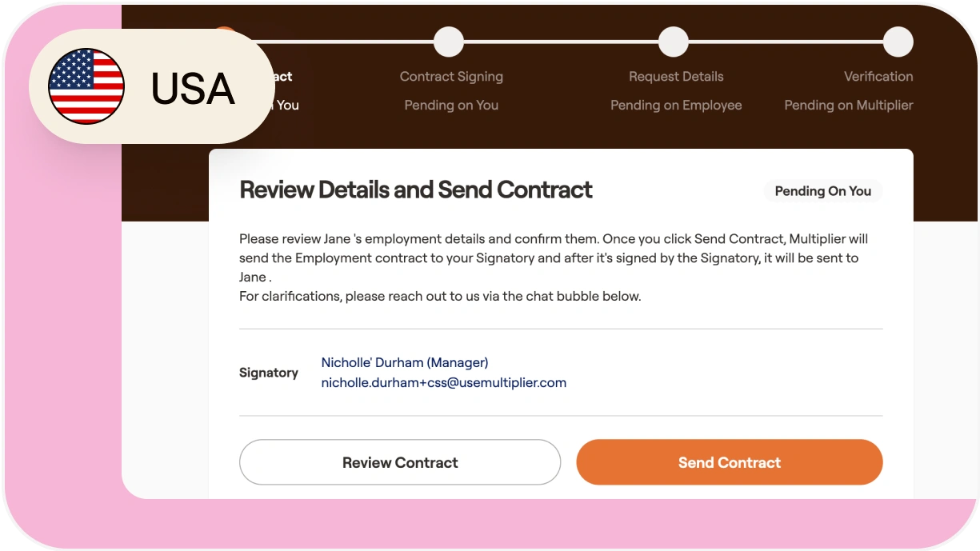
Task: Click Pending on Employee status text
Action: pos(676,105)
